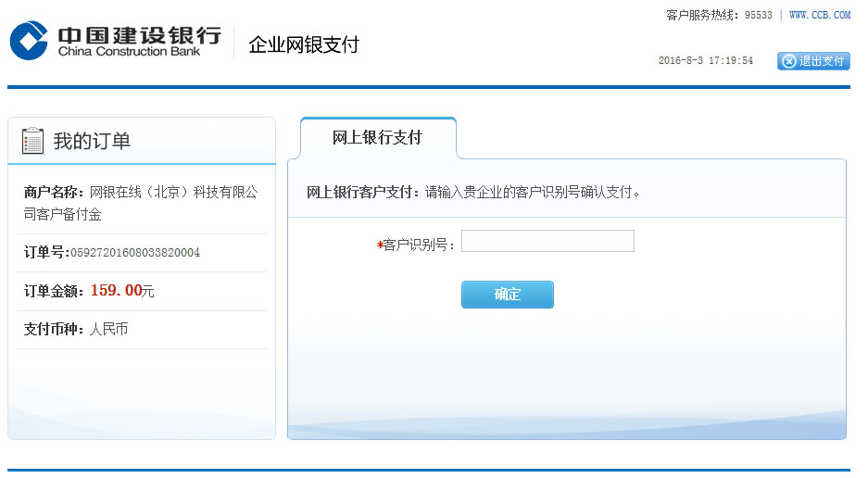Click the 人民币 currency value
The image size is (868, 478).
[x=108, y=330]
